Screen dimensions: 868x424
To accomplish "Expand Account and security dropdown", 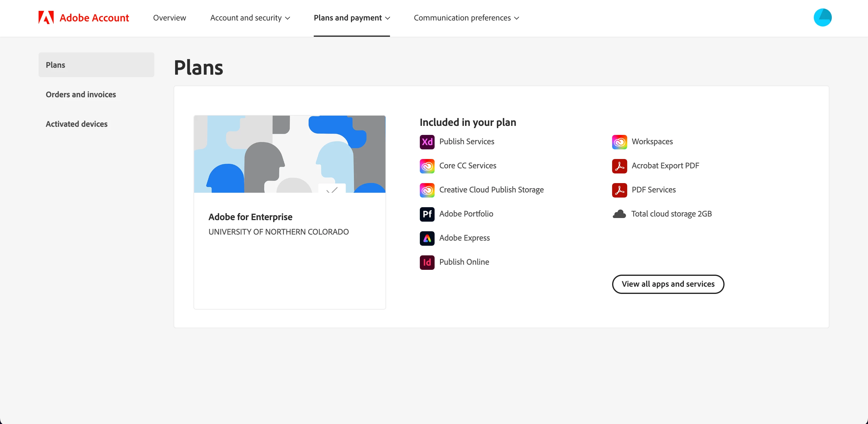I will click(x=250, y=18).
